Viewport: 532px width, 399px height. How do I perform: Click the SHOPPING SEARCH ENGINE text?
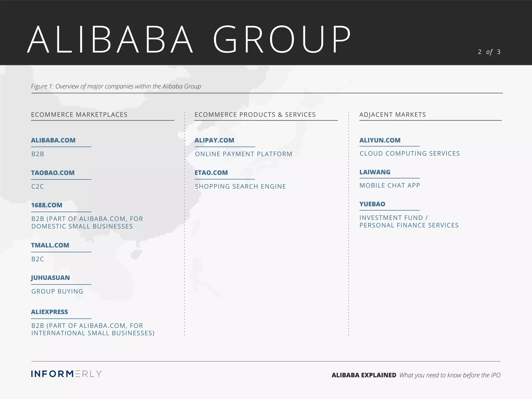[240, 187]
